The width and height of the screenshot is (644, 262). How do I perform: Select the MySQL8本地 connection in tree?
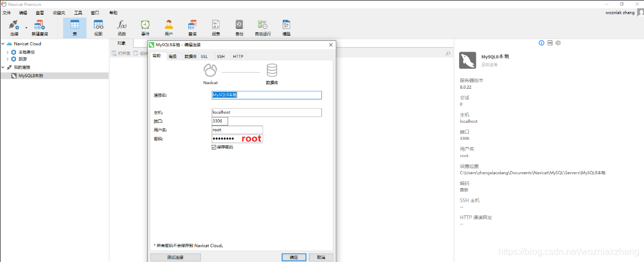(x=54, y=76)
